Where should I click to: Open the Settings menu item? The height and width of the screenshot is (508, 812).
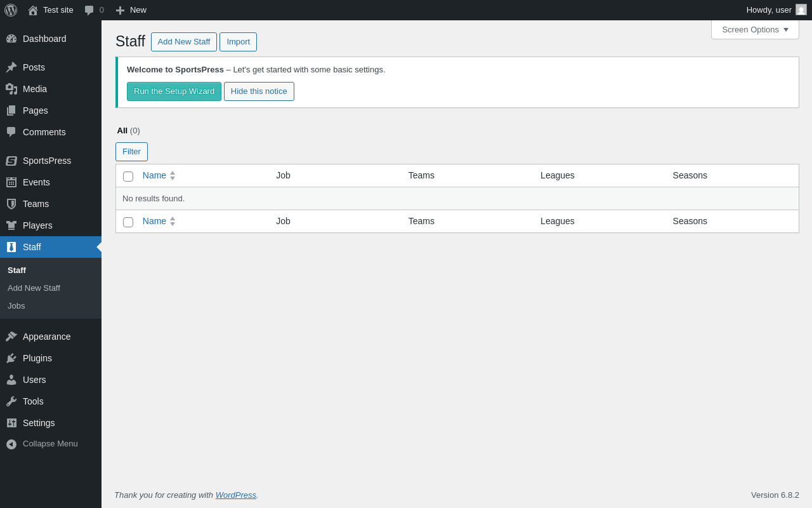tap(51, 423)
